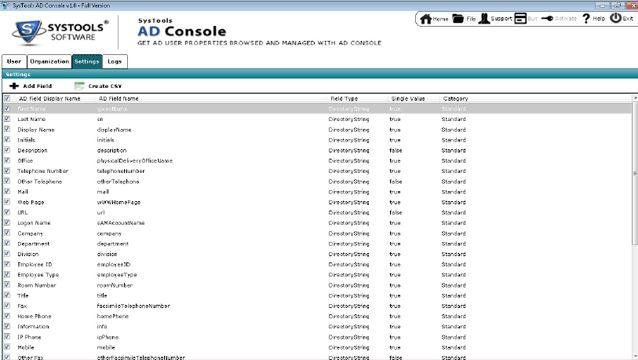Image resolution: width=638 pixels, height=360 pixels.
Task: Select the Department field row
Action: [317, 244]
